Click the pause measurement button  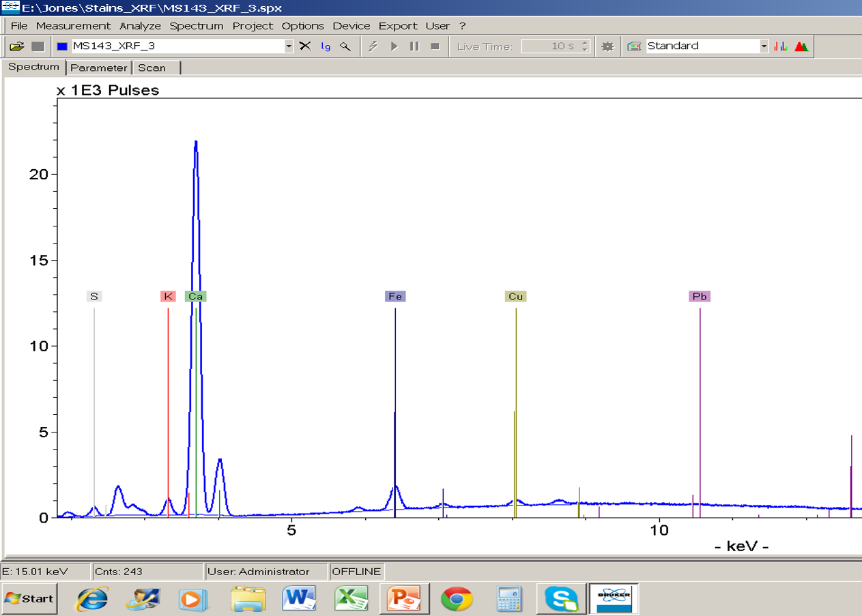click(414, 46)
